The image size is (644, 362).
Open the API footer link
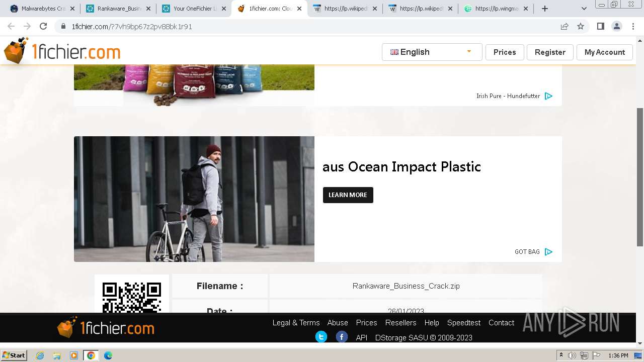pyautogui.click(x=361, y=338)
